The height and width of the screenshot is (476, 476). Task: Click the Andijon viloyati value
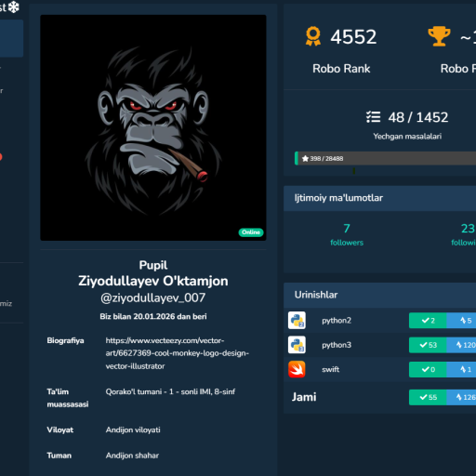click(x=133, y=430)
